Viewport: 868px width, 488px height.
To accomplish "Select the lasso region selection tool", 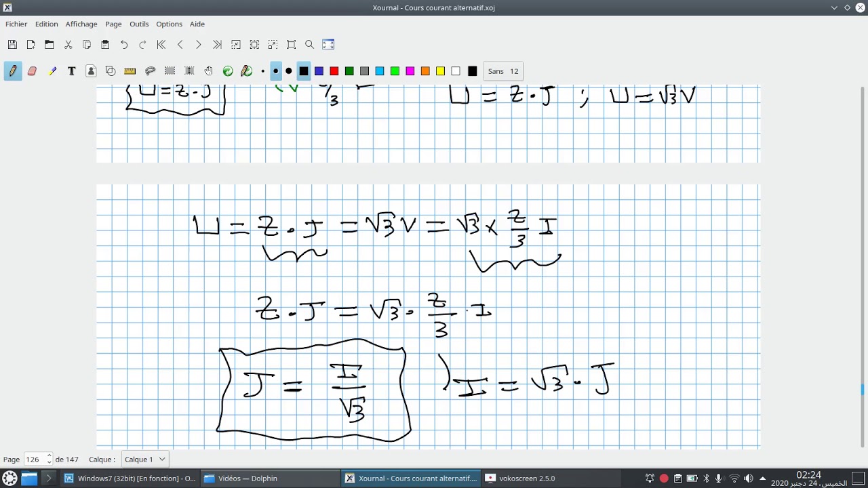I will pos(151,71).
